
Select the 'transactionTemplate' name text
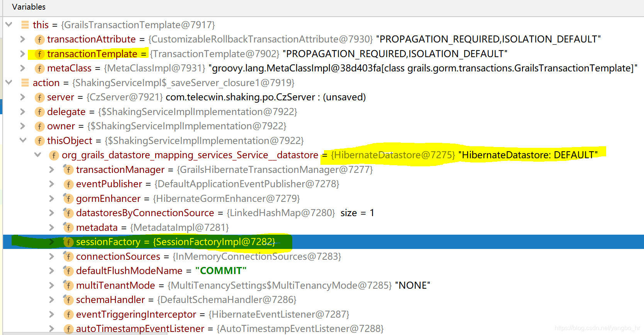pos(92,54)
